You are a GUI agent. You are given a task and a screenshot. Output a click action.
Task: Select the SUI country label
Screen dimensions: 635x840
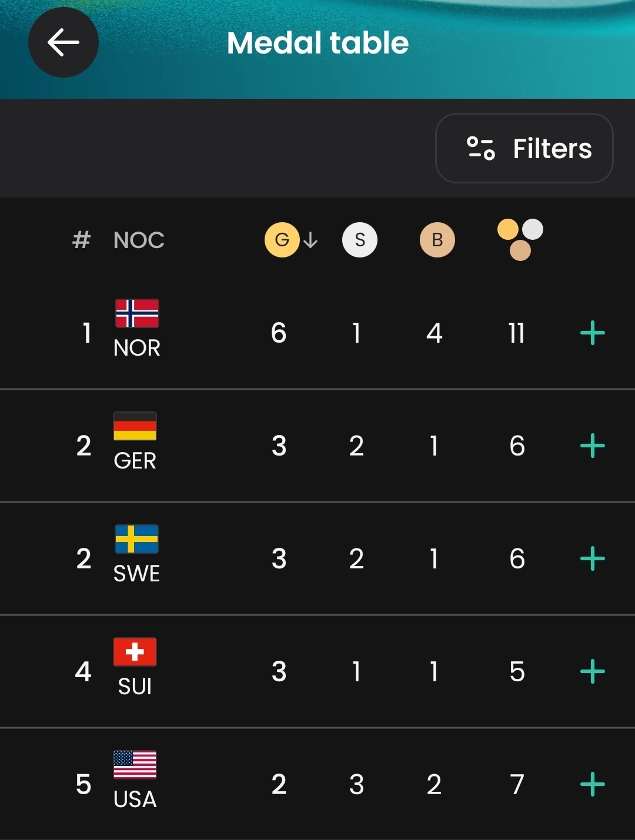[135, 687]
